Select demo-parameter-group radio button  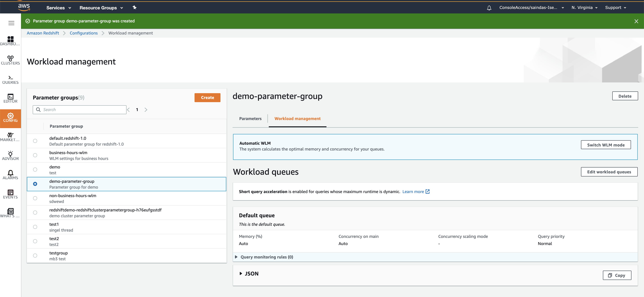pos(35,184)
